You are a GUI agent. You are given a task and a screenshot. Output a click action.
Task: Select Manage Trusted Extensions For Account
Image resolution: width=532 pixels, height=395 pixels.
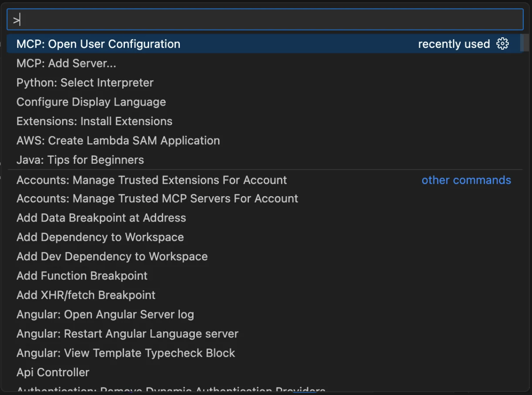152,180
